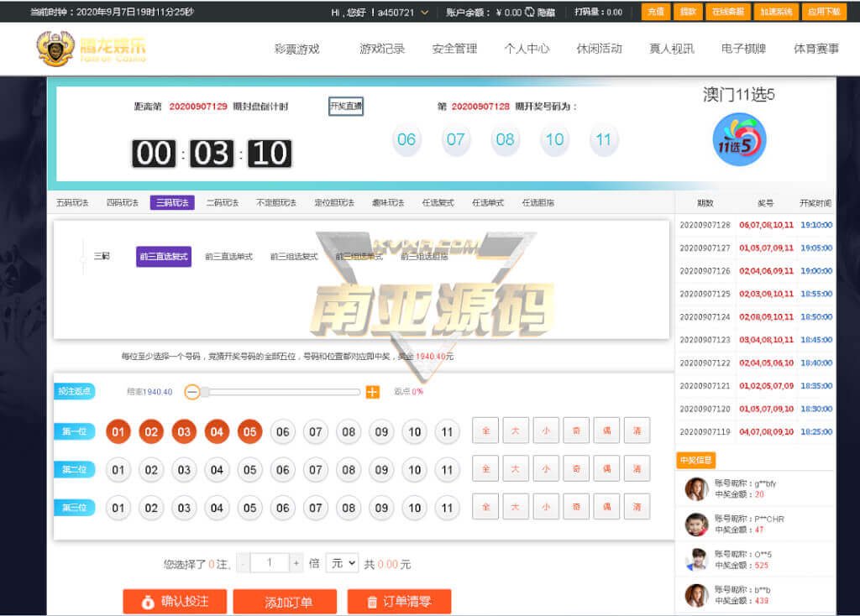
Task: Click the orange plus icon on rebate slider
Action: tap(373, 392)
